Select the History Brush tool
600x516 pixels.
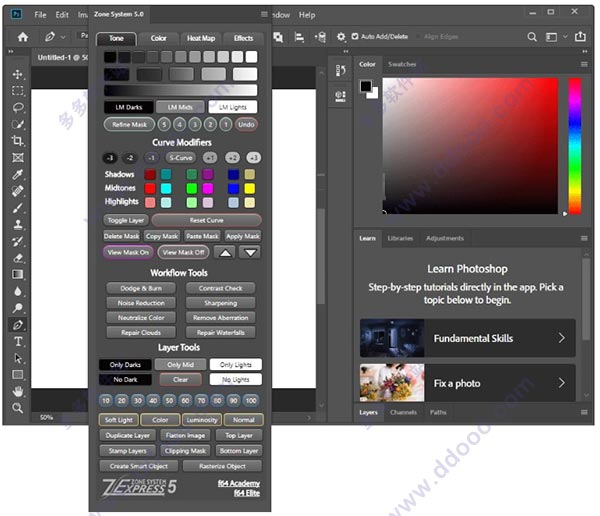[x=18, y=241]
